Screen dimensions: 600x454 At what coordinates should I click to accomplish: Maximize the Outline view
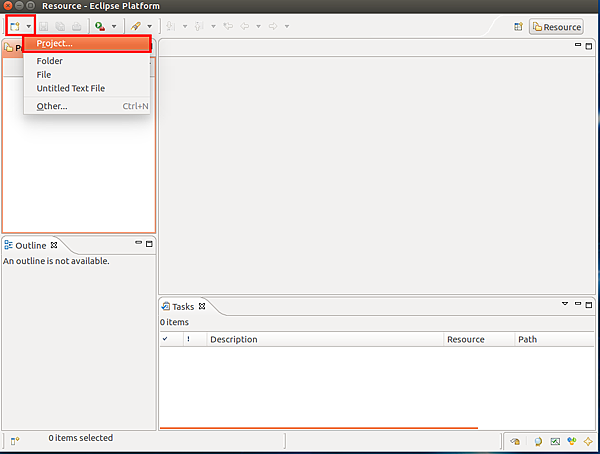(x=149, y=244)
